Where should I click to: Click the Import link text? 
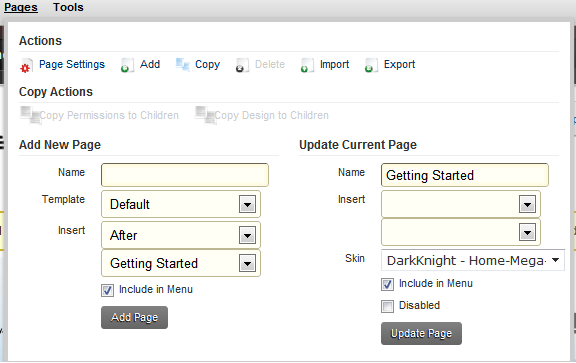(334, 64)
